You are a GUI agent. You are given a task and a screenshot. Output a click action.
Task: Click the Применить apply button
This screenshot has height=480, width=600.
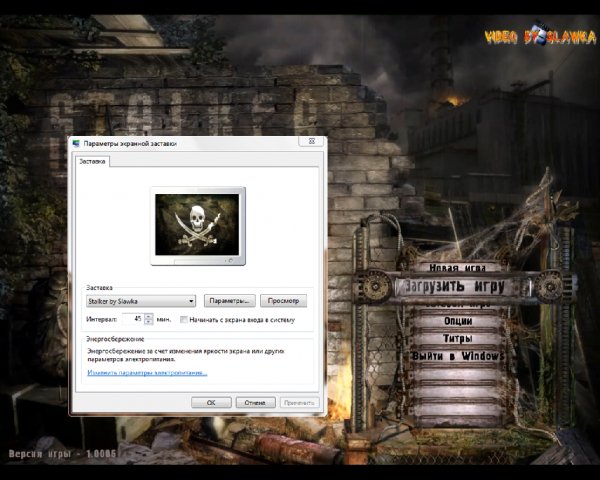tap(299, 403)
